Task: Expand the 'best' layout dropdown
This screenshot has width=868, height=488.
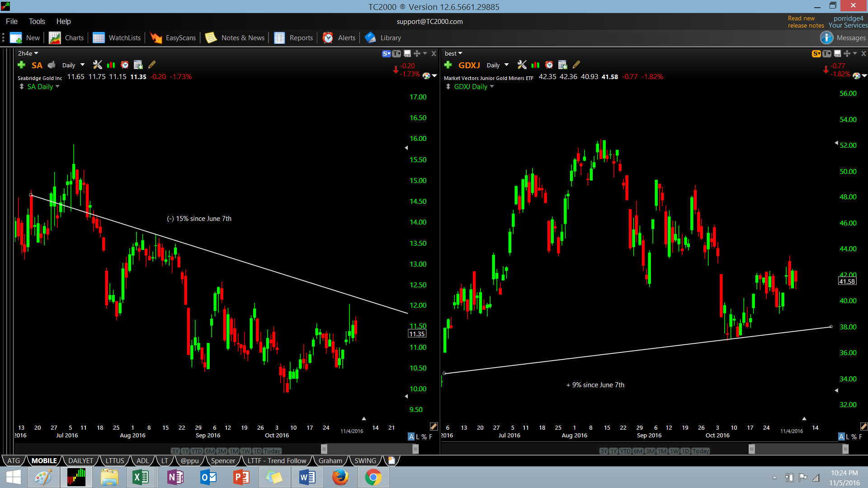Action: (453, 53)
